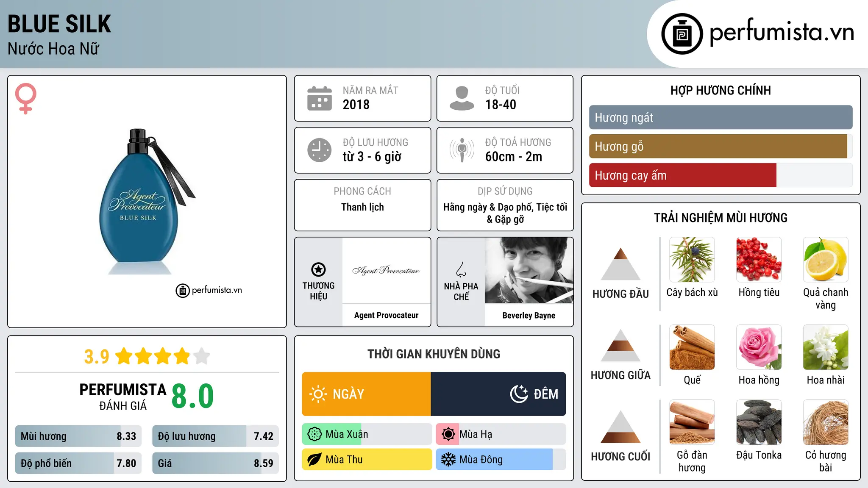
Task: Select the Đậu Tonka note image
Action: (759, 422)
